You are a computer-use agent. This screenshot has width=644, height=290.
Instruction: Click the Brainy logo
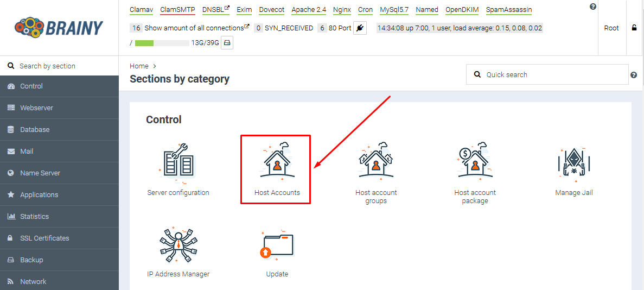(x=59, y=27)
